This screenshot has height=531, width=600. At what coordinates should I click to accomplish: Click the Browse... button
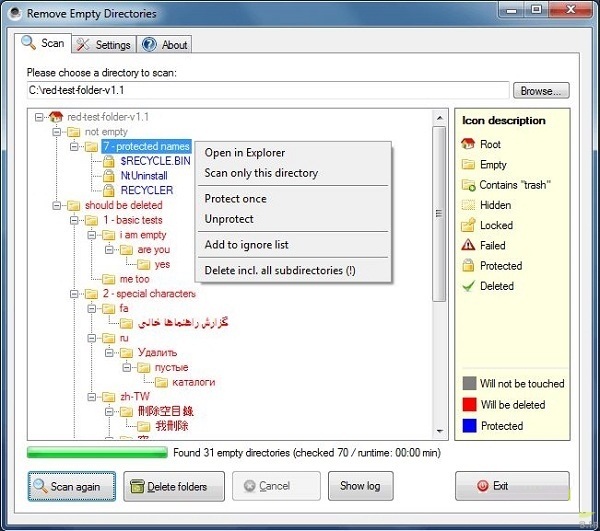coord(541,91)
